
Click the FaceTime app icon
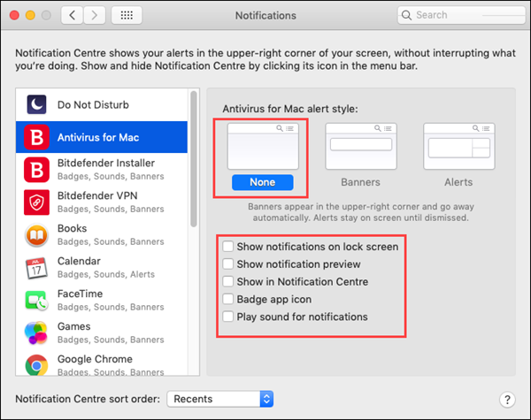pos(36,301)
